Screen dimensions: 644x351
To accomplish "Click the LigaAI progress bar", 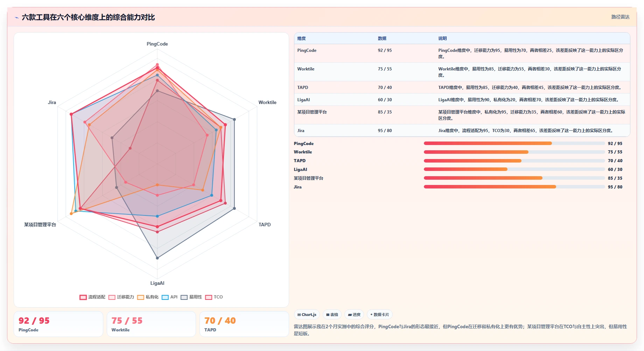I will pyautogui.click(x=514, y=169).
